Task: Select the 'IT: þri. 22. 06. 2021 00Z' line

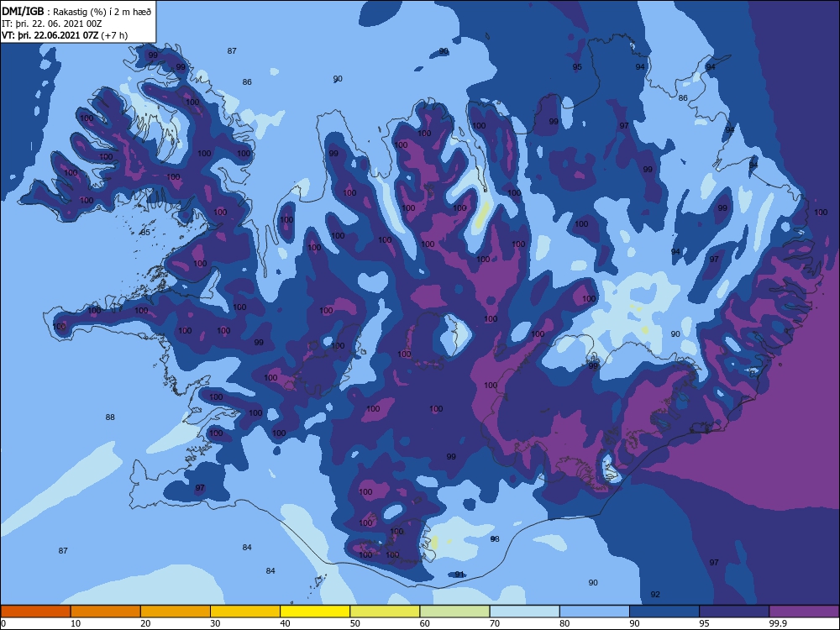Action: pyautogui.click(x=51, y=24)
